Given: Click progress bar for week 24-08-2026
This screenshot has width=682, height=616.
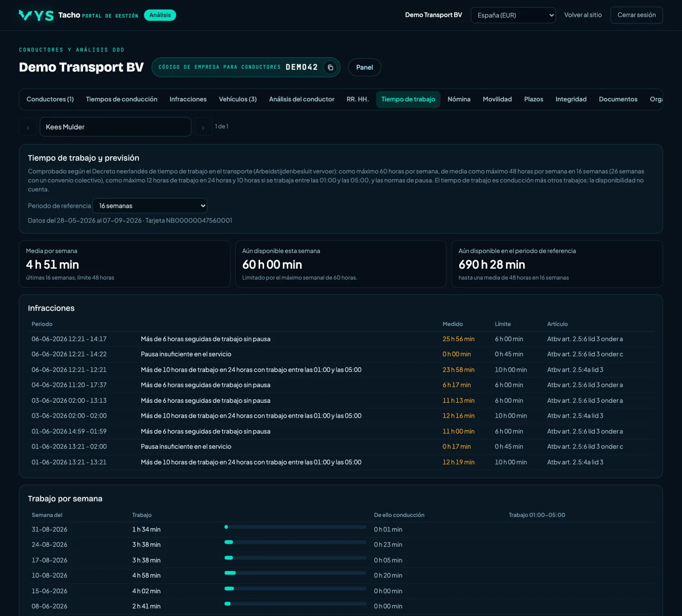Looking at the screenshot, I should coord(296,542).
